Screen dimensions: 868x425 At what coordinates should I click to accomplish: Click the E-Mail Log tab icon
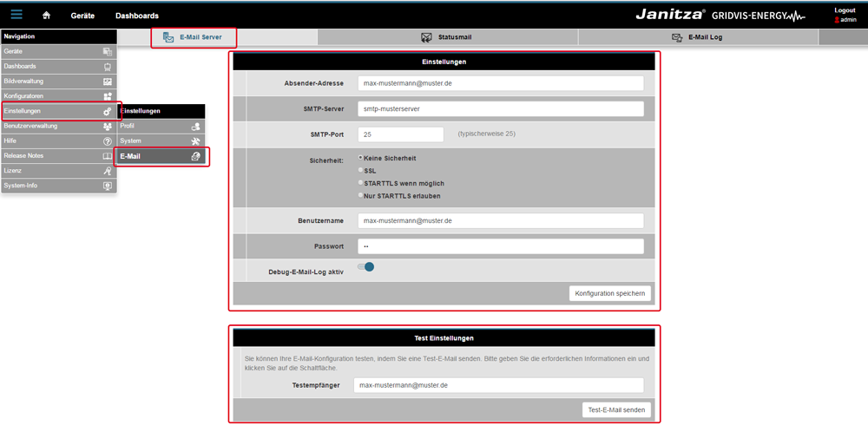pyautogui.click(x=676, y=37)
